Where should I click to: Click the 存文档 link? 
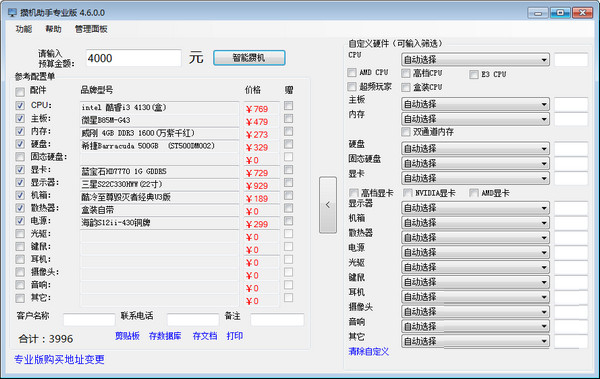point(205,336)
